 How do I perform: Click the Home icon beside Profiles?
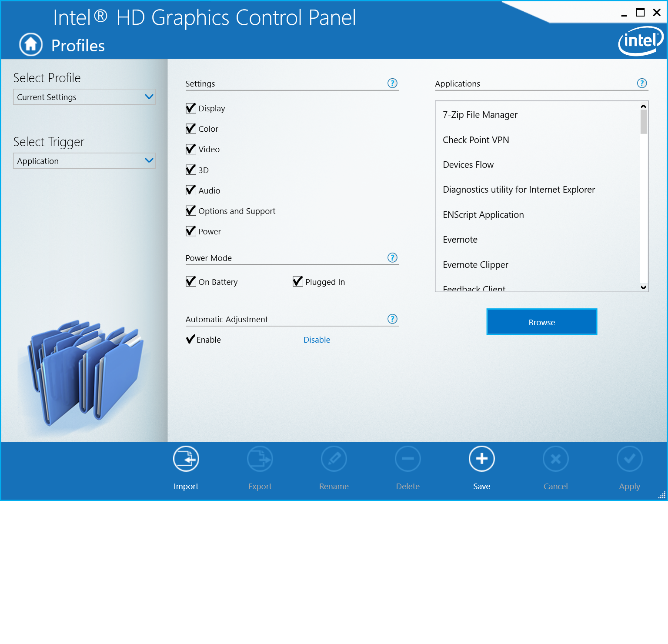tap(31, 44)
